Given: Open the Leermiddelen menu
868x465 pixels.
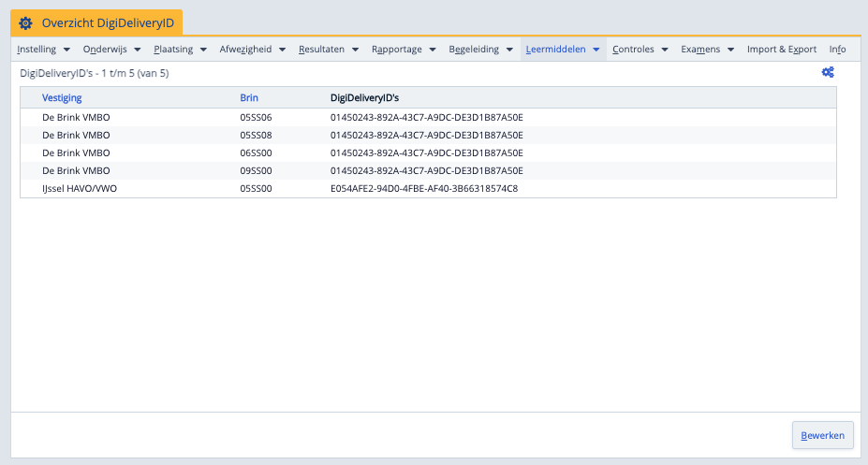Looking at the screenshot, I should 556,50.
